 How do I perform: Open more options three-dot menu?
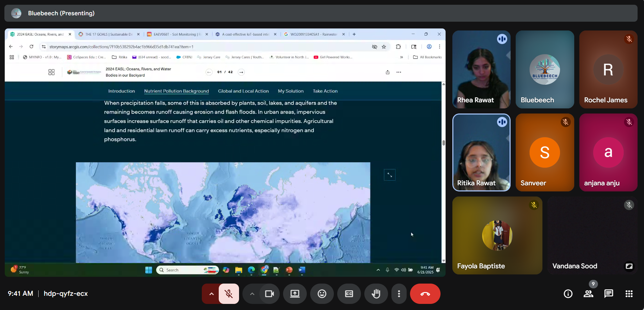click(x=399, y=294)
